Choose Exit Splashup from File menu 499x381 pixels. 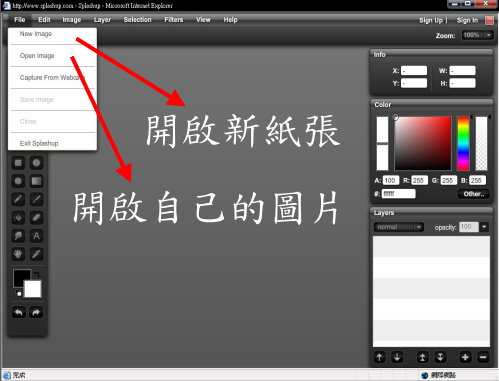[52, 143]
